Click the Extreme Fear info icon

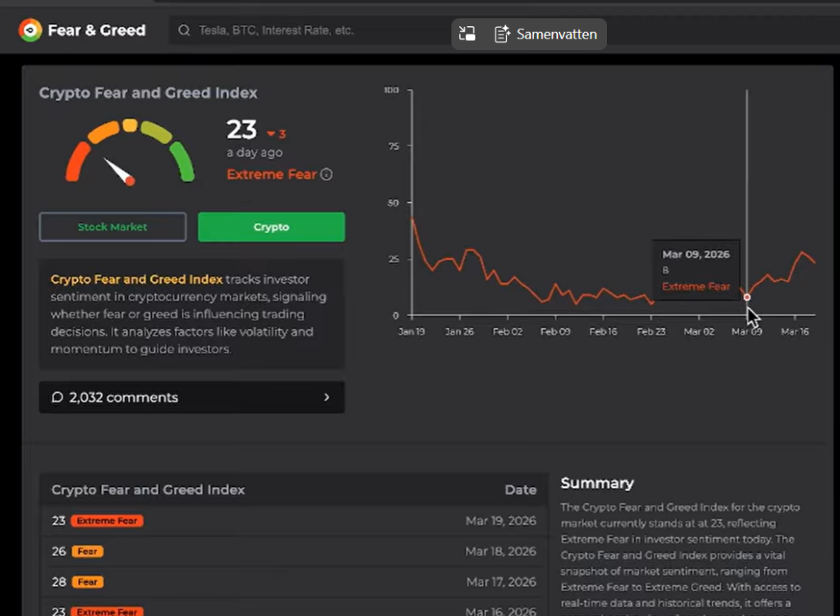[x=326, y=174]
